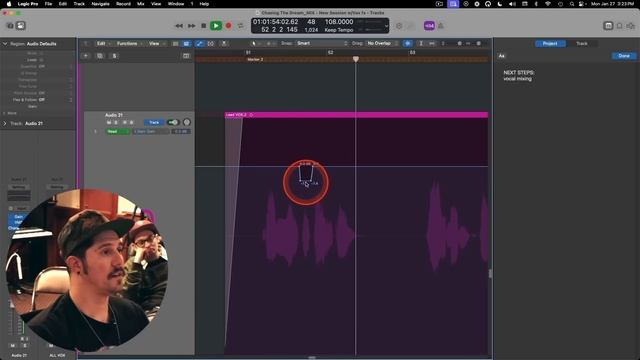Screen dimensions: 640x360
Task: Toggle Cycle mode next to Record
Action: [241, 26]
